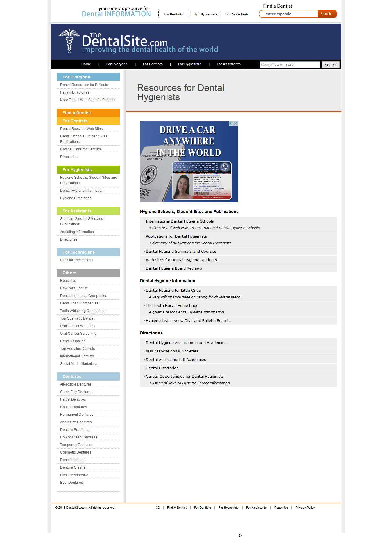Open How to Clean Dentures sidebar link

[x=78, y=437]
